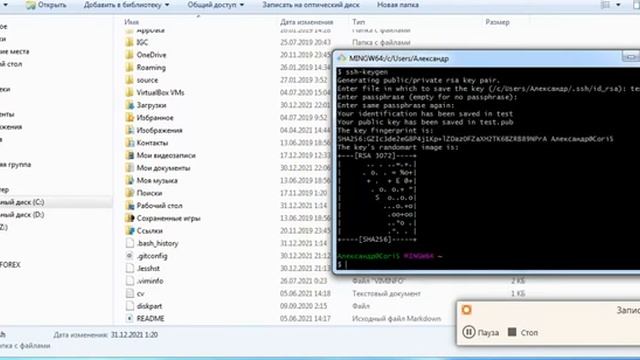
Task: Sort by the Имя column header
Action: point(131,22)
